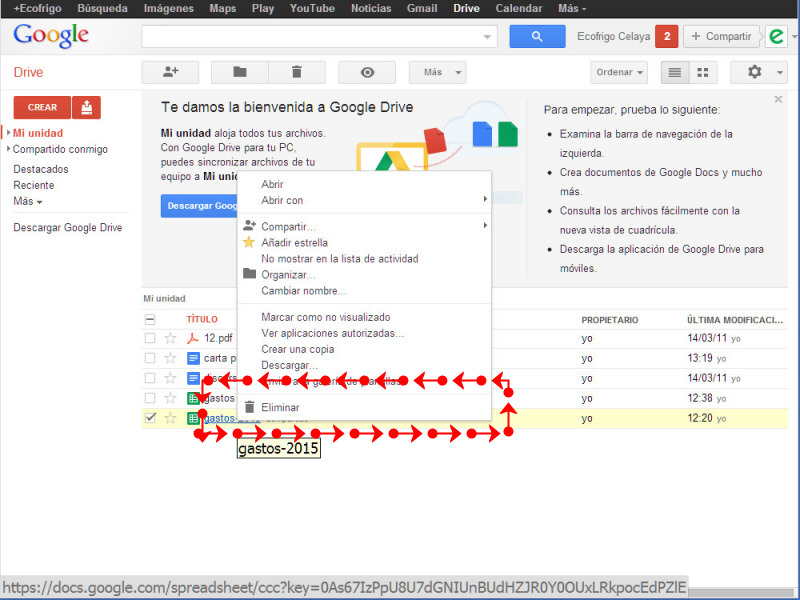This screenshot has height=600, width=800.
Task: Star the selected gastos-2015 row
Action: 170,418
